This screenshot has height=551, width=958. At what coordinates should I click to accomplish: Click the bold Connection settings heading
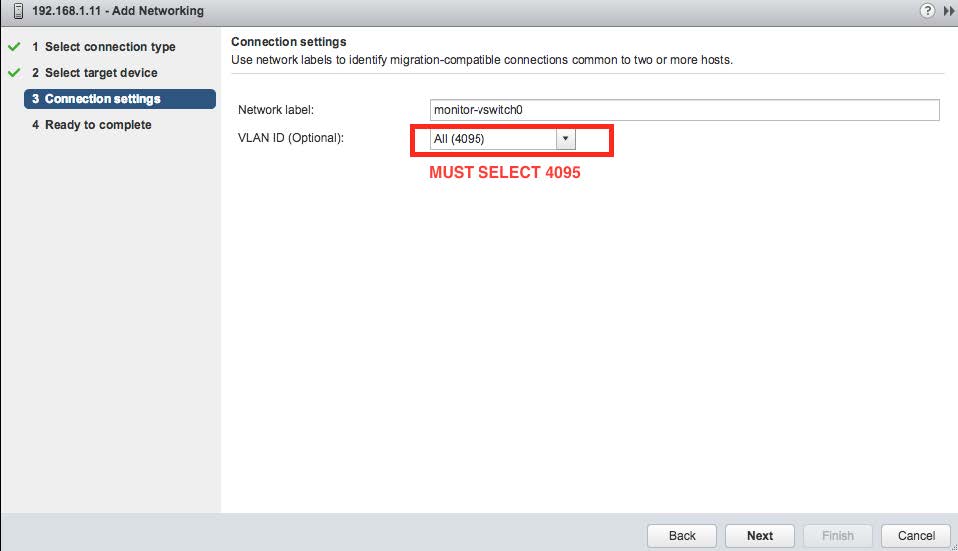tap(289, 42)
